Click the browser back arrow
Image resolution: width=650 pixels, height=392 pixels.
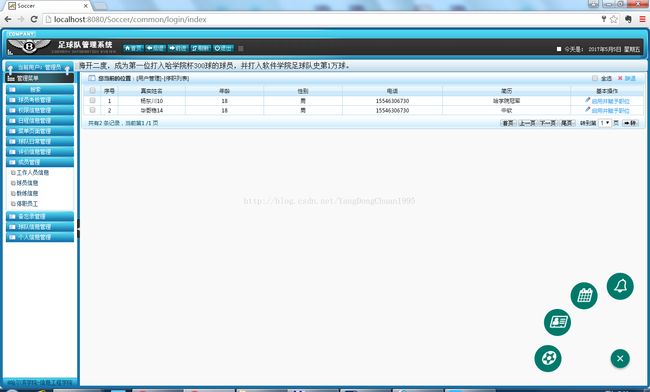pyautogui.click(x=8, y=19)
